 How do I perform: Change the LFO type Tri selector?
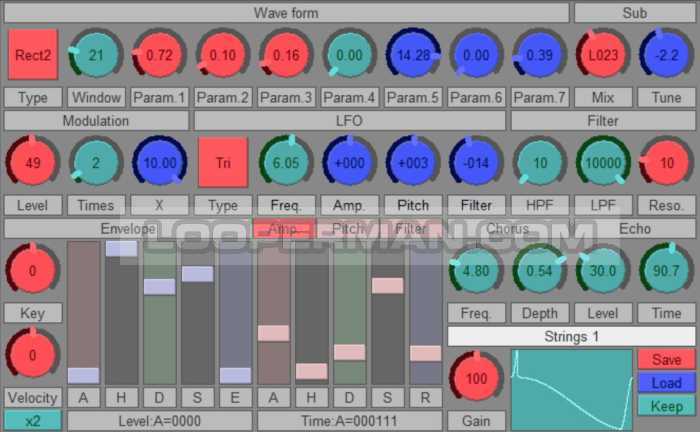[x=223, y=163]
